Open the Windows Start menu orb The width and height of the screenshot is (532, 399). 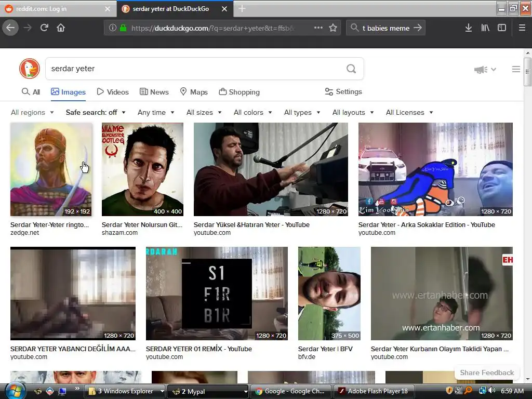click(x=15, y=391)
